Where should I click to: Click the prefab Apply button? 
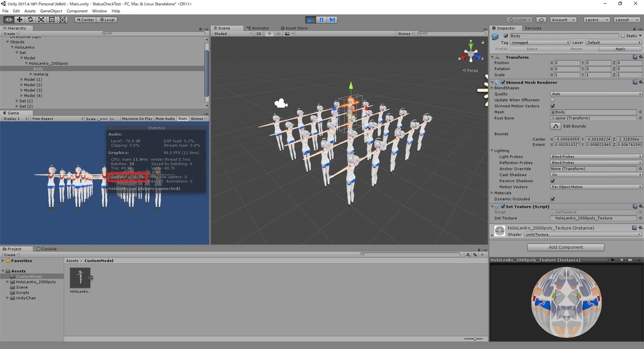coord(620,49)
